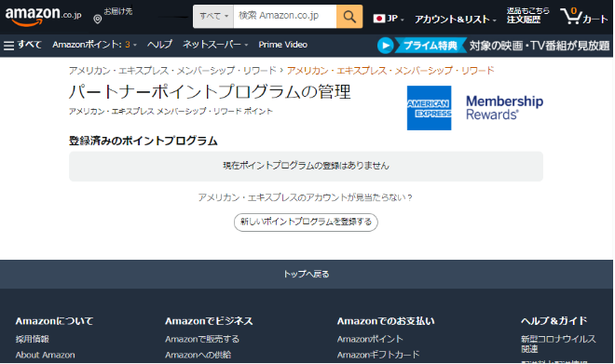The width and height of the screenshot is (615, 364).
Task: Open About Amazon footer link
Action: (x=45, y=355)
